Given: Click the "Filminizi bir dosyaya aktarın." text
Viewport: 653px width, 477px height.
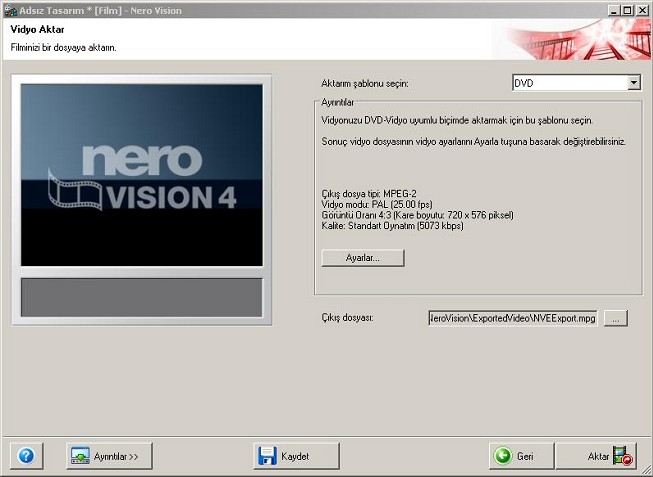Looking at the screenshot, I should 63,47.
